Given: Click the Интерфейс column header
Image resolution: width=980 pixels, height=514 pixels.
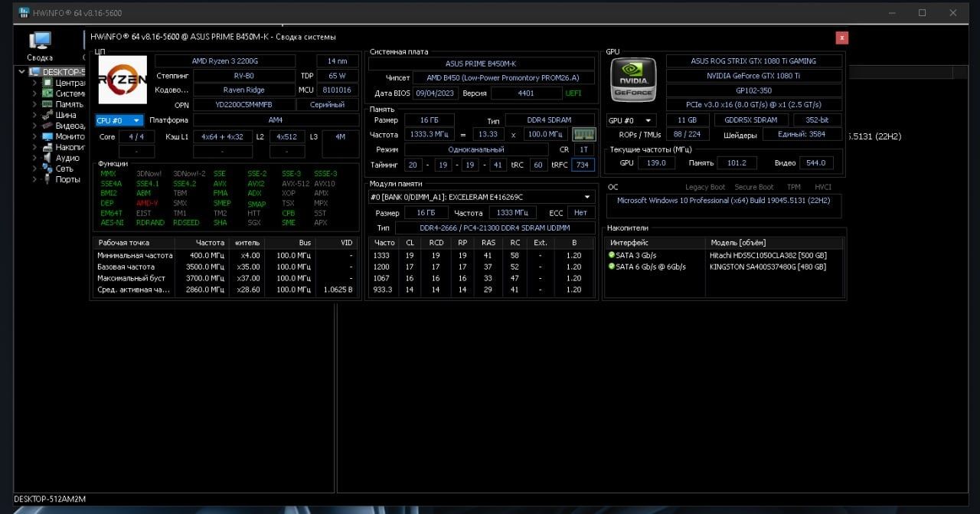Looking at the screenshot, I should point(655,242).
